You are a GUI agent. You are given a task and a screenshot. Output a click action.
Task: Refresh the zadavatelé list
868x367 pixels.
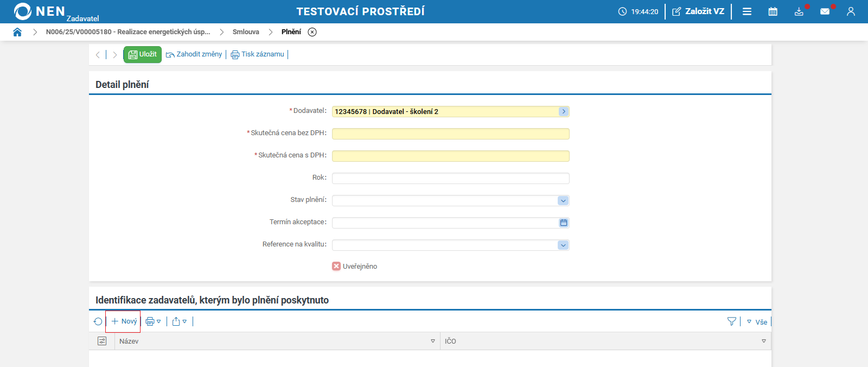coord(98,321)
